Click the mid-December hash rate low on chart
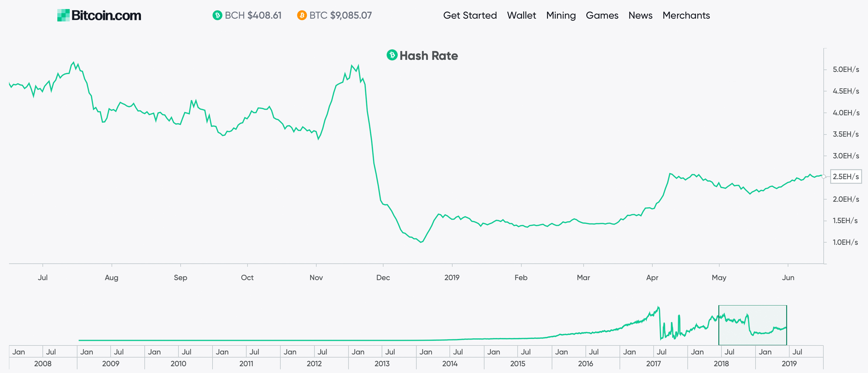Image resolution: width=868 pixels, height=373 pixels. (x=421, y=242)
